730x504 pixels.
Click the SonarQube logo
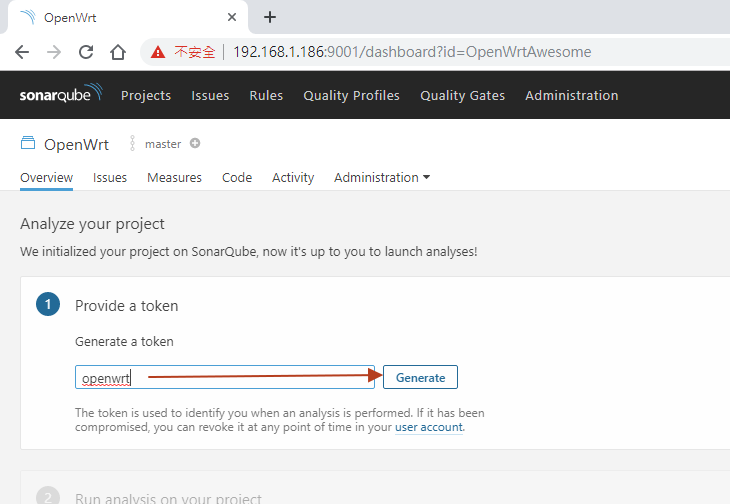coord(61,93)
